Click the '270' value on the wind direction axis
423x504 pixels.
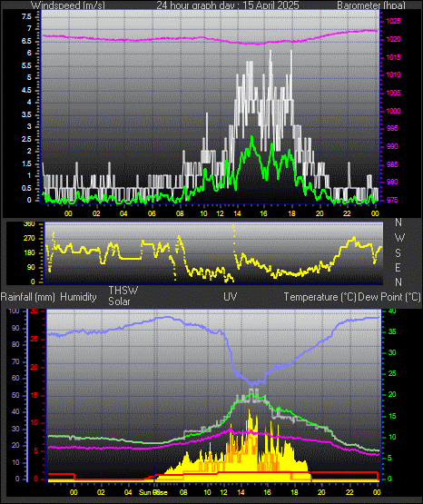[29, 239]
